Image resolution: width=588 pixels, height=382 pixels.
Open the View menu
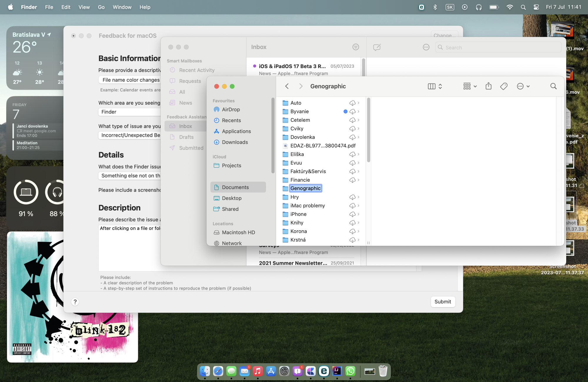coord(84,7)
